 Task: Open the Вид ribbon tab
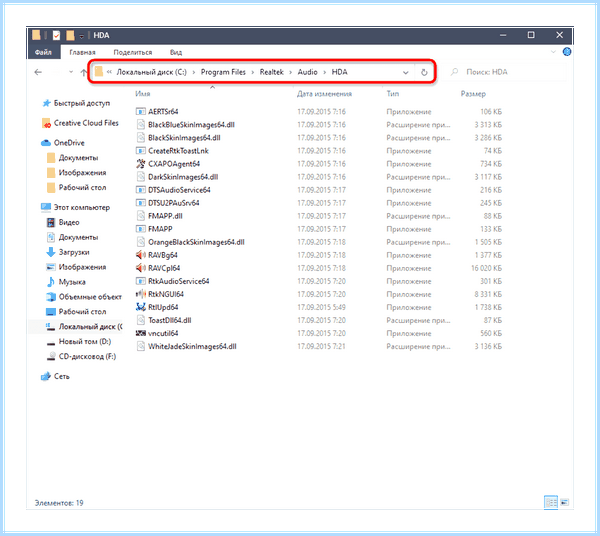coord(176,52)
